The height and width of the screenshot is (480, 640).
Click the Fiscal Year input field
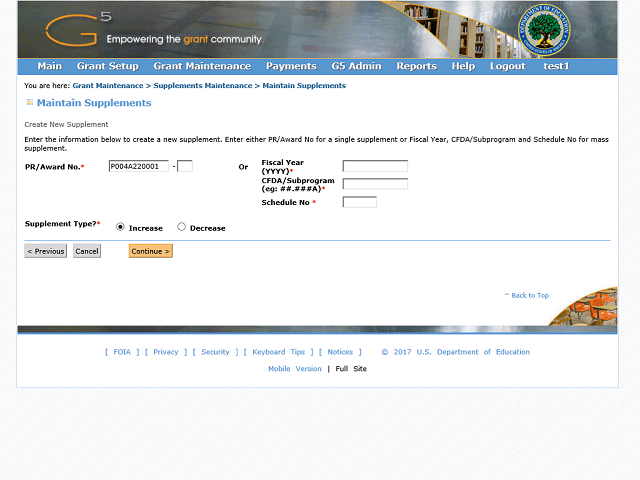[x=375, y=166]
